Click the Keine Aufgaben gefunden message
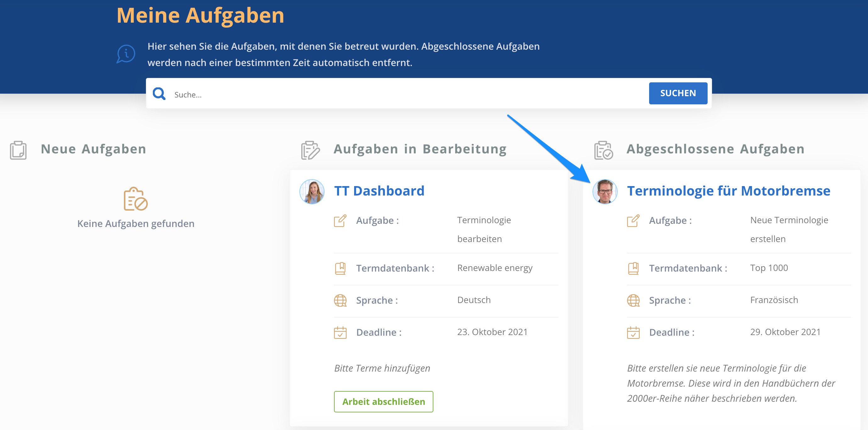This screenshot has width=868, height=430. pyautogui.click(x=136, y=224)
